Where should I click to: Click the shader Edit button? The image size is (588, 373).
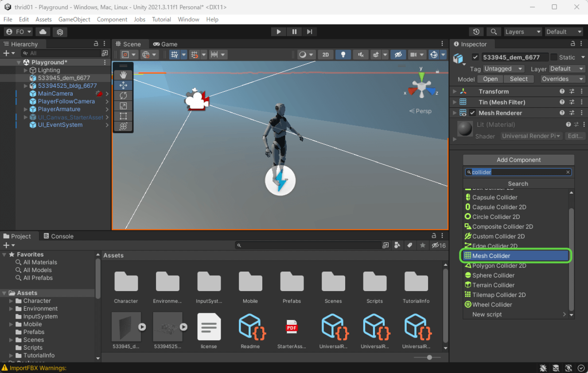tap(575, 136)
